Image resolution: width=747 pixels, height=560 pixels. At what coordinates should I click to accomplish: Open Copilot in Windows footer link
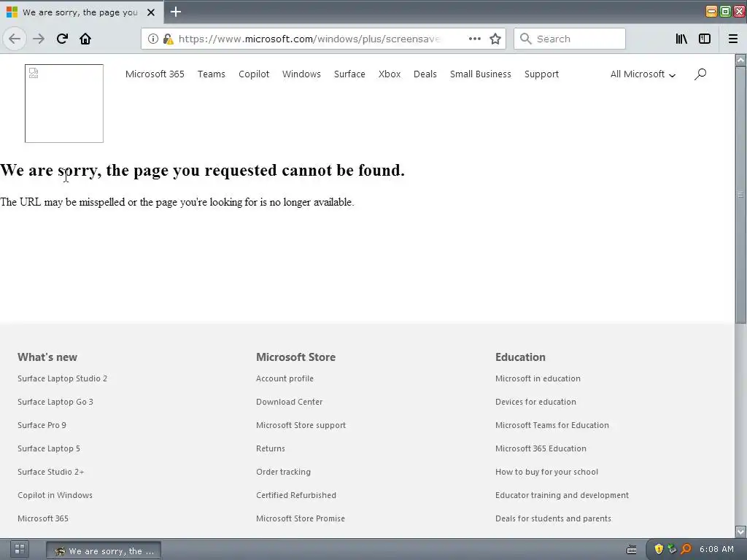click(x=55, y=495)
